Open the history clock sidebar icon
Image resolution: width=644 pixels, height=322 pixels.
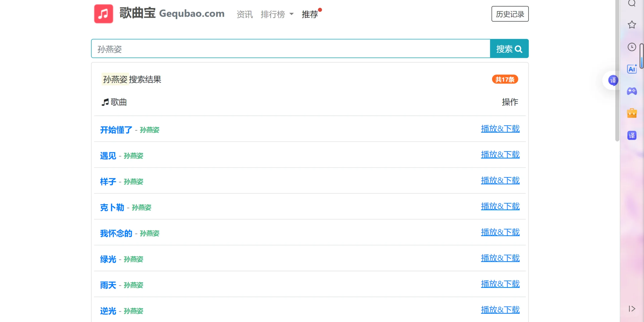tap(632, 47)
